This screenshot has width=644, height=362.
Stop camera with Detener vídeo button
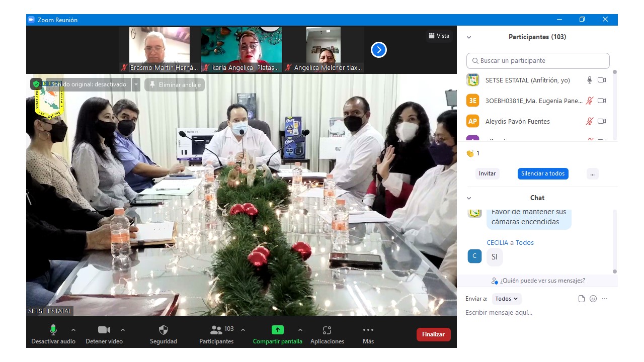[104, 335]
